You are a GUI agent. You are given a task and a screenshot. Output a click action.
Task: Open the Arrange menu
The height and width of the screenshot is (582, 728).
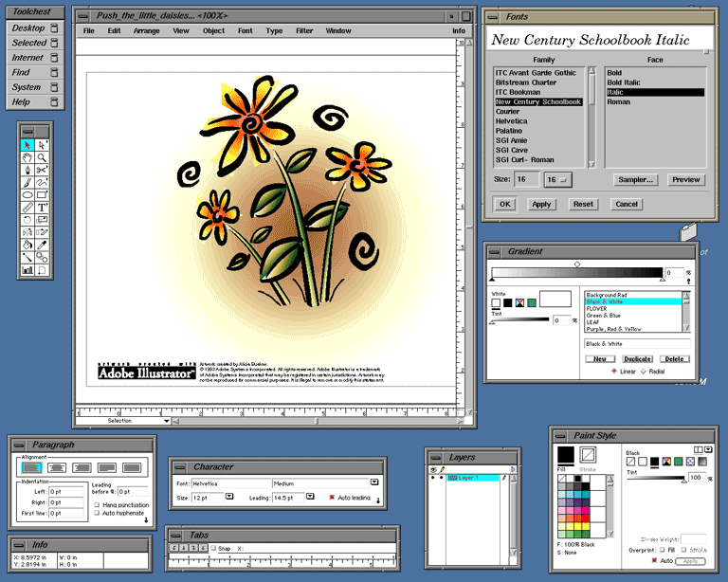[x=146, y=31]
